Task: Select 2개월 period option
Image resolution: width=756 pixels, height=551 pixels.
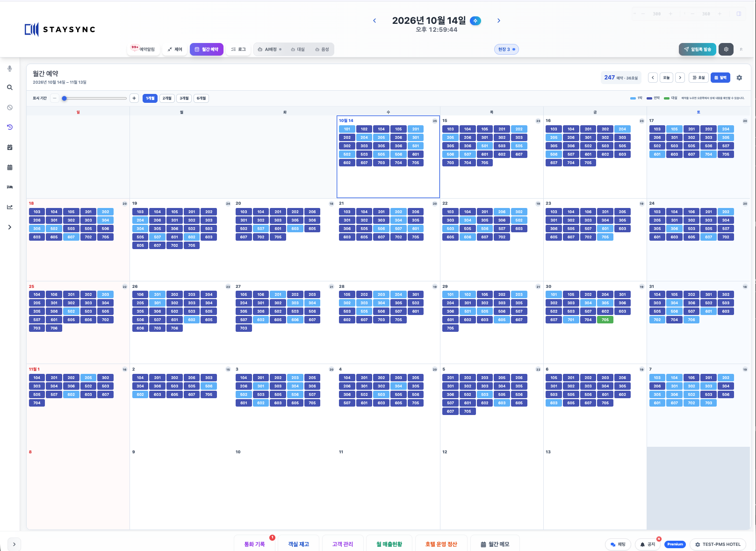Action: 167,98
